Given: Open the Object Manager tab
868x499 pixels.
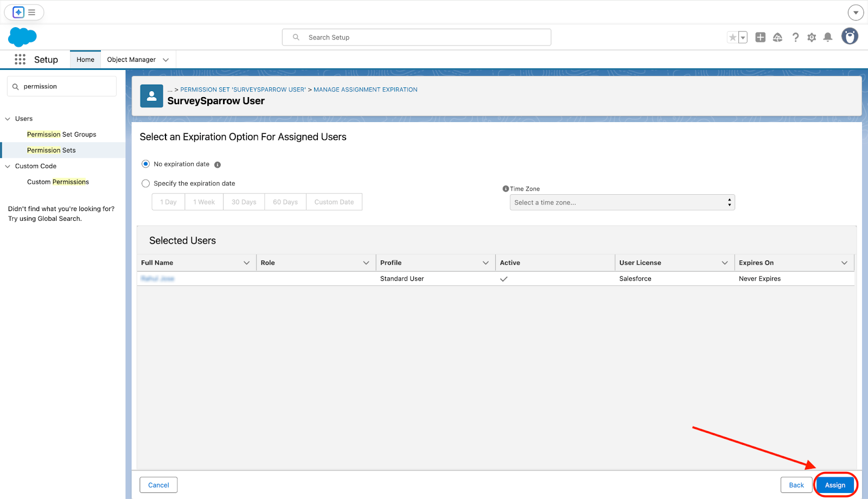Looking at the screenshot, I should tap(131, 60).
